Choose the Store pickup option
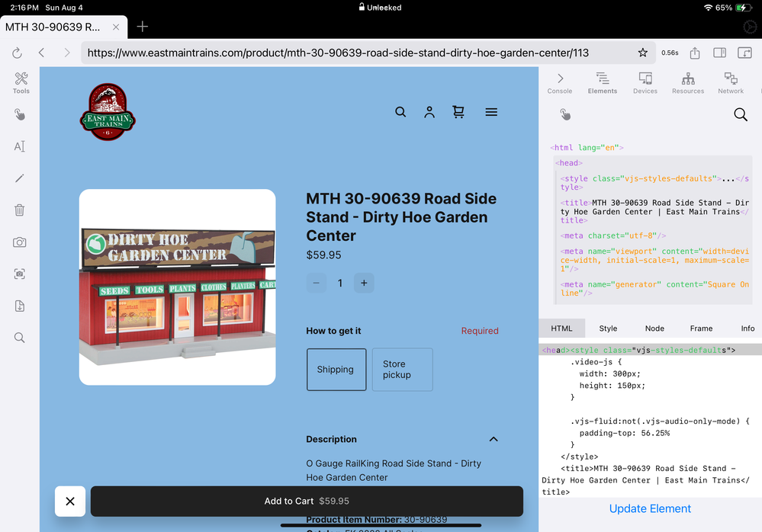The width and height of the screenshot is (762, 532). click(403, 370)
